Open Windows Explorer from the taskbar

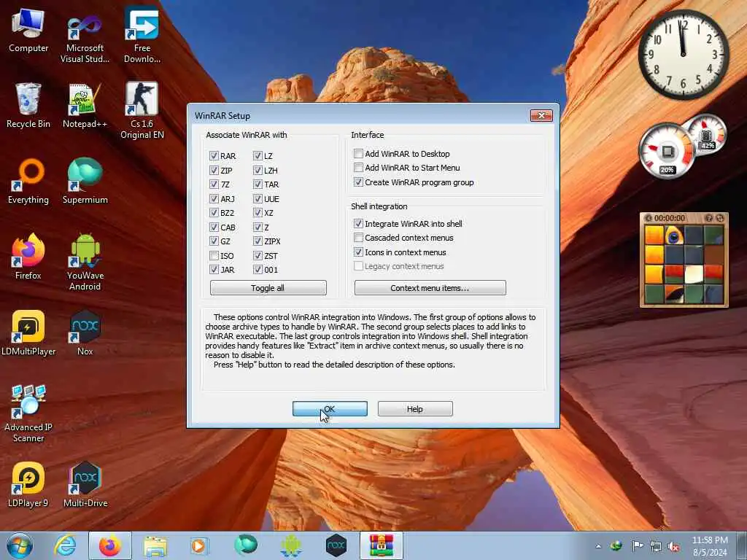pyautogui.click(x=155, y=545)
